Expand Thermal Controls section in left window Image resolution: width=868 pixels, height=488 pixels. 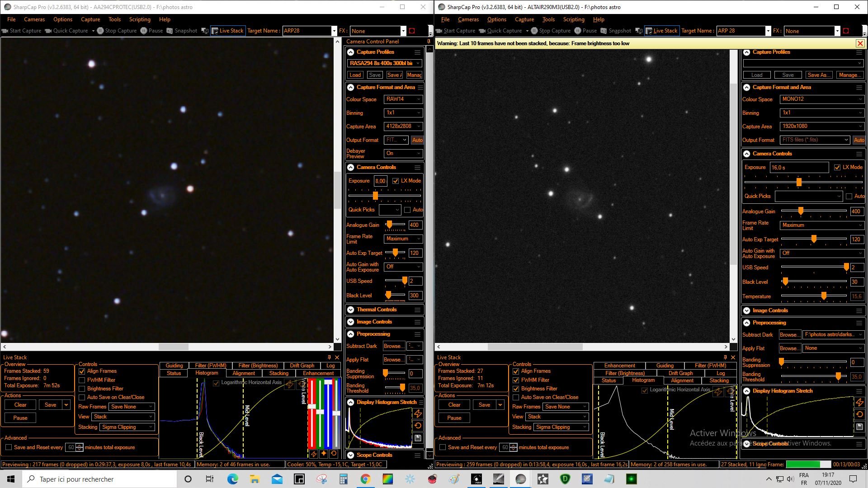(x=351, y=310)
